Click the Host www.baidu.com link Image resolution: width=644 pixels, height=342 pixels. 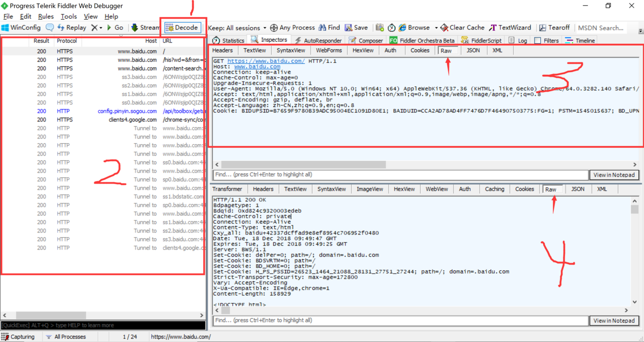tap(257, 66)
